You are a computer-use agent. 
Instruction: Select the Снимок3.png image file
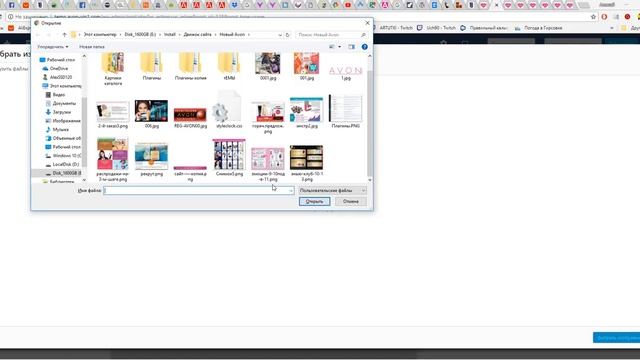point(229,158)
